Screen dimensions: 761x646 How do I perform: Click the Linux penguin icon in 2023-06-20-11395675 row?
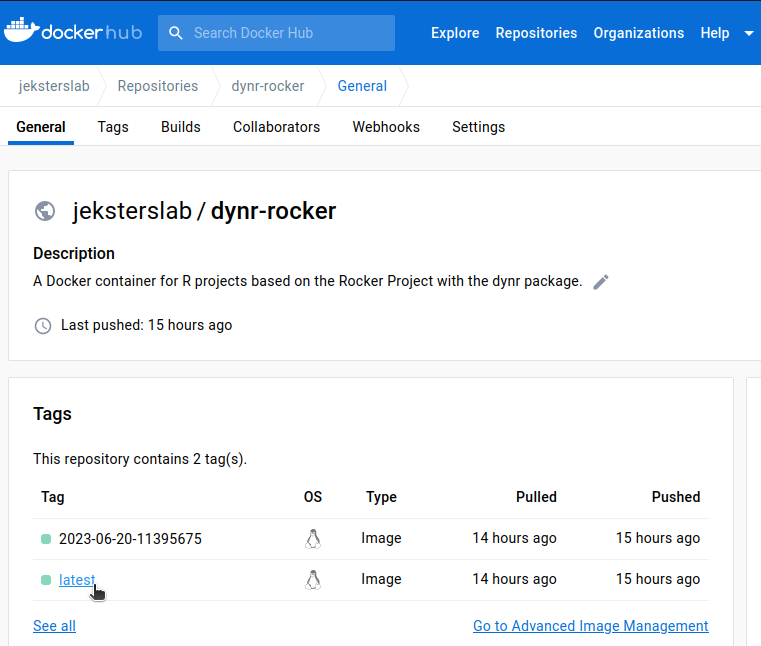pyautogui.click(x=313, y=539)
